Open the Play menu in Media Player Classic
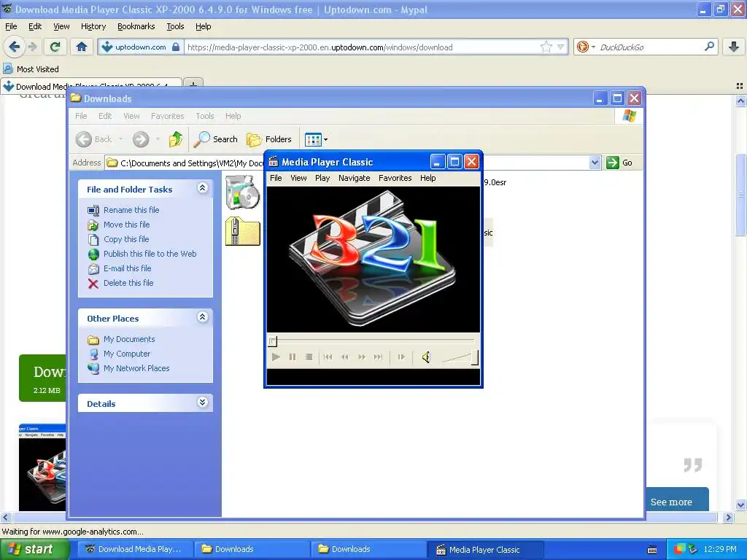The height and width of the screenshot is (560, 747). [x=322, y=178]
